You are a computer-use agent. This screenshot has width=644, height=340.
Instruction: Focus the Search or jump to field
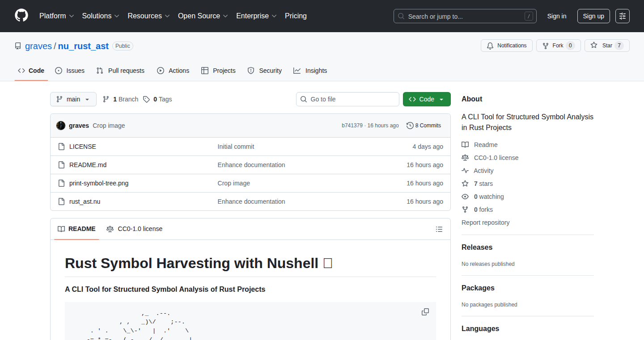pyautogui.click(x=465, y=16)
